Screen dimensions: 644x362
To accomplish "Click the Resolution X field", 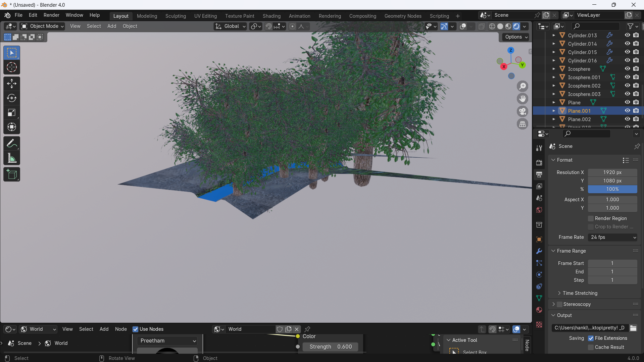I will [612, 172].
